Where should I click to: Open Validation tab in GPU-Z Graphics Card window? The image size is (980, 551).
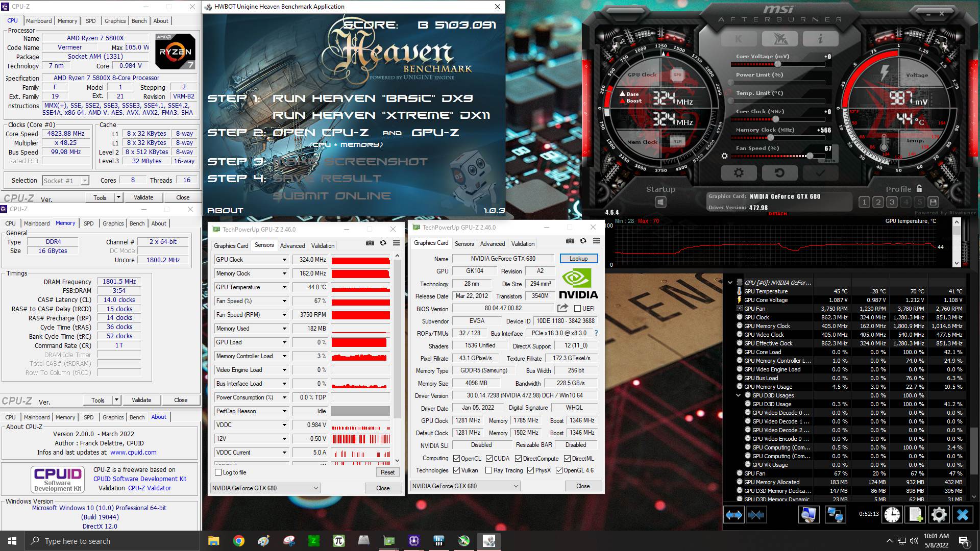pos(523,244)
